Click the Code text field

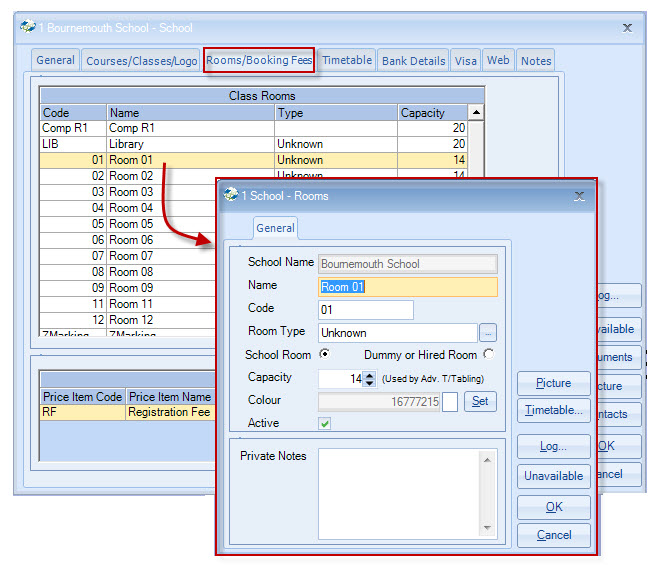point(365,310)
